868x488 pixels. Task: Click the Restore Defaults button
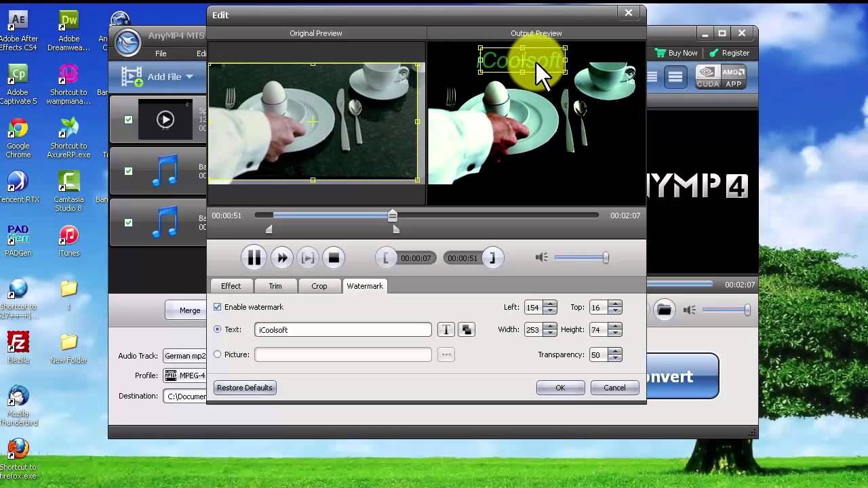[245, 388]
